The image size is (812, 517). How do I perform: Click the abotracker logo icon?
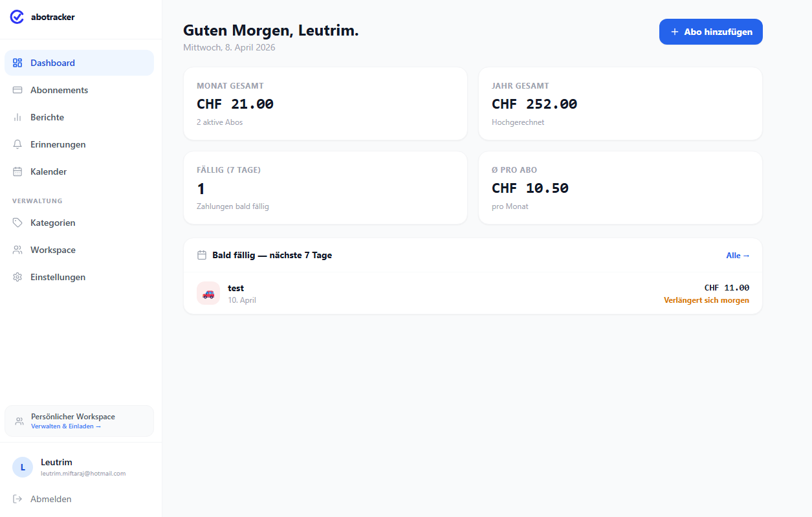click(x=17, y=17)
